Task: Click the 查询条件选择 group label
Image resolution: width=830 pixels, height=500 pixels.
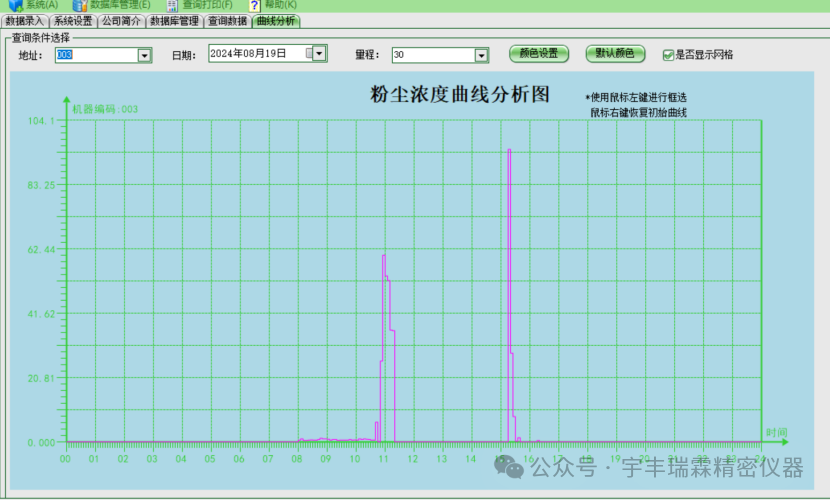Action: (41, 38)
